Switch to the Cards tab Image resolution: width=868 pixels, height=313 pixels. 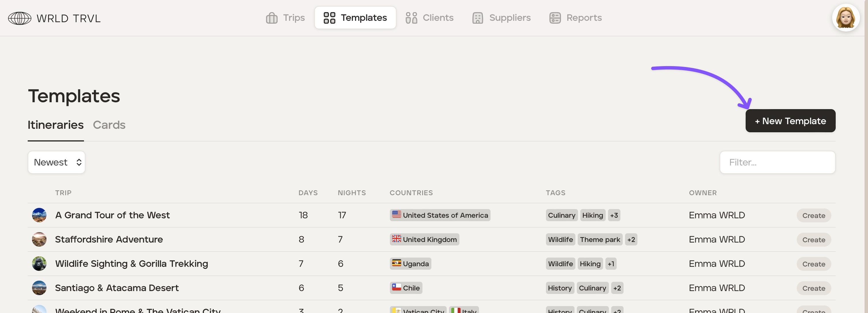coord(109,125)
